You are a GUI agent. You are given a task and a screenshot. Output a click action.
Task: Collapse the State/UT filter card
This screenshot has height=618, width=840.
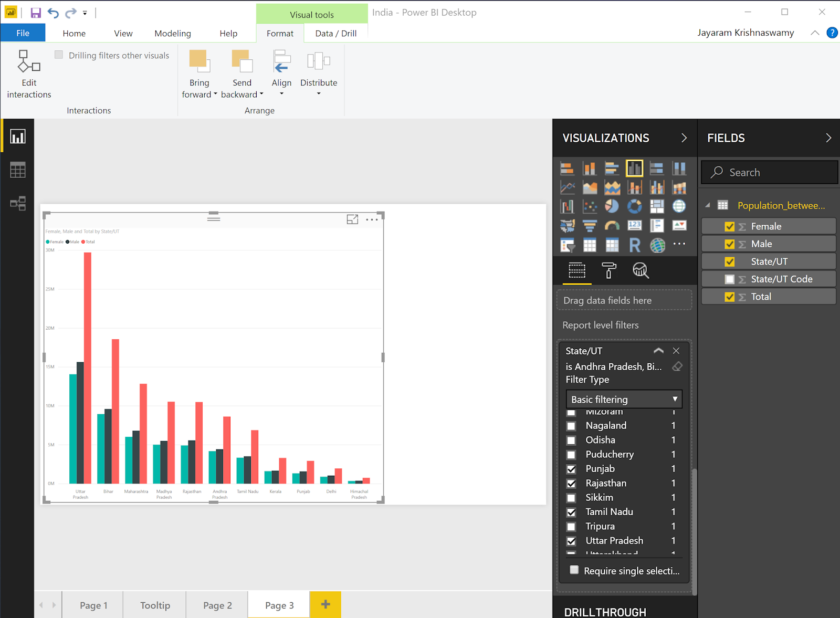tap(658, 350)
